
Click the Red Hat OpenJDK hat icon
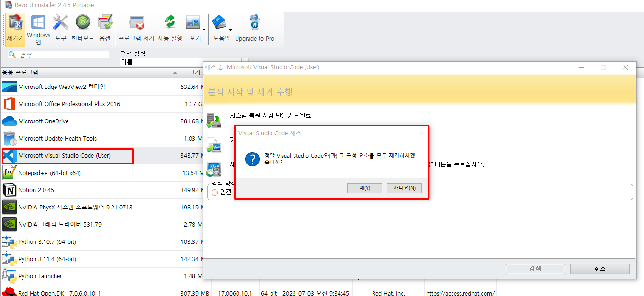point(9,292)
